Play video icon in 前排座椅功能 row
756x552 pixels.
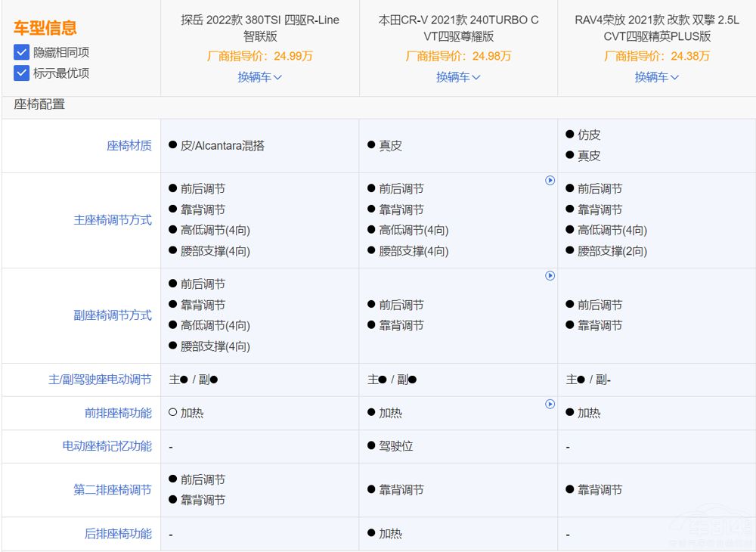(x=550, y=405)
